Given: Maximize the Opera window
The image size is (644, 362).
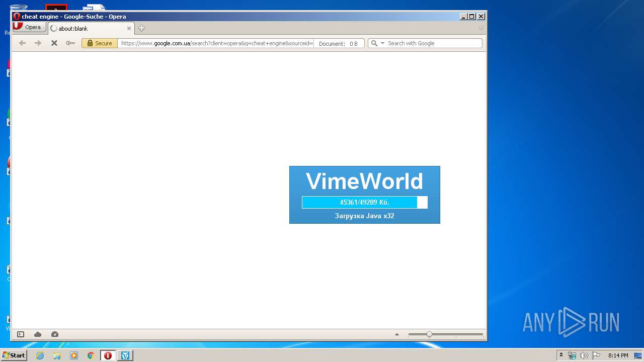Looking at the screenshot, I should [472, 17].
